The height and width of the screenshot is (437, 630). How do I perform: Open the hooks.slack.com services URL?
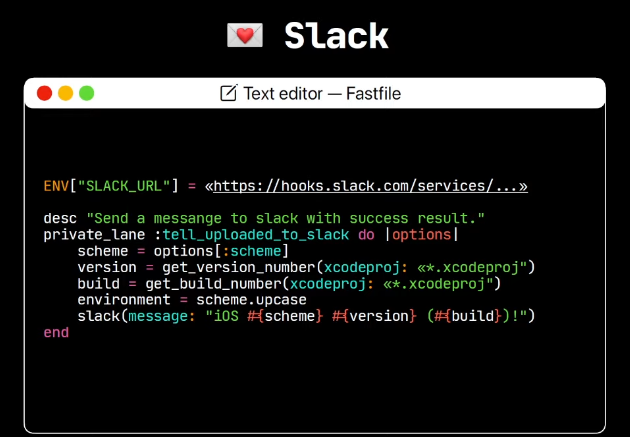tap(370, 186)
